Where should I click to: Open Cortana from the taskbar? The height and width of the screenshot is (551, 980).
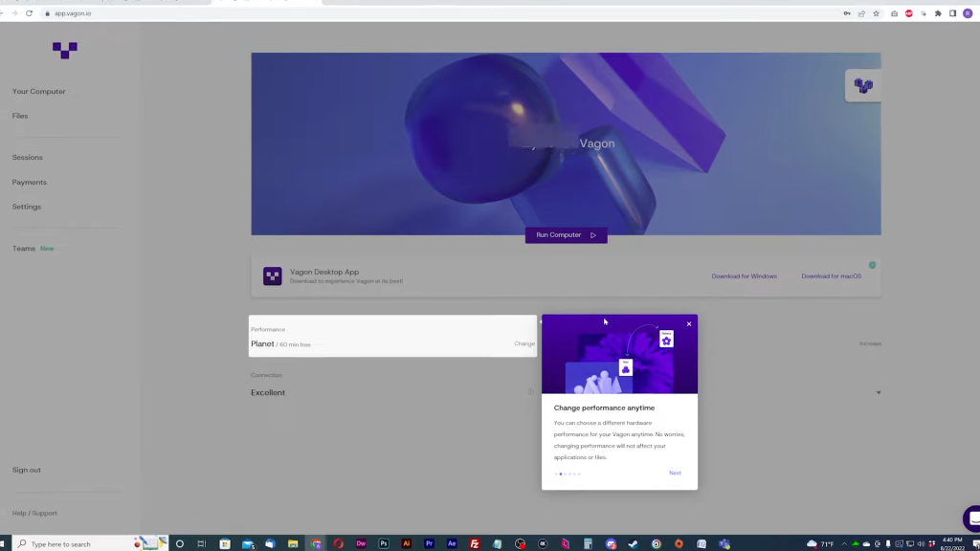179,543
